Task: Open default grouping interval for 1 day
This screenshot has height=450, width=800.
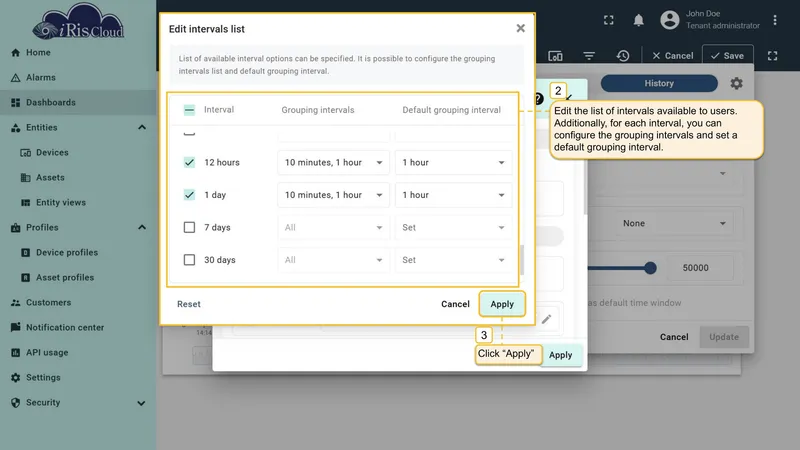Action: coord(454,195)
